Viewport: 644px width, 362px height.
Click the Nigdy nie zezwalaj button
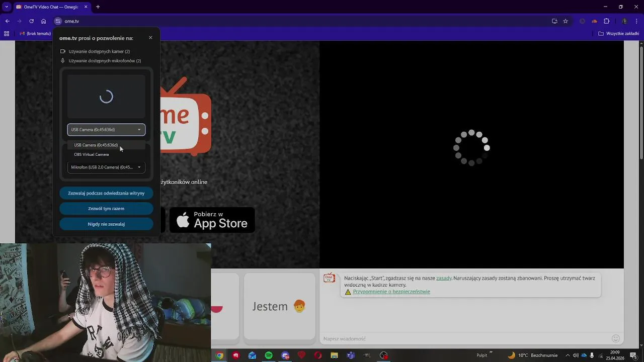(x=106, y=224)
